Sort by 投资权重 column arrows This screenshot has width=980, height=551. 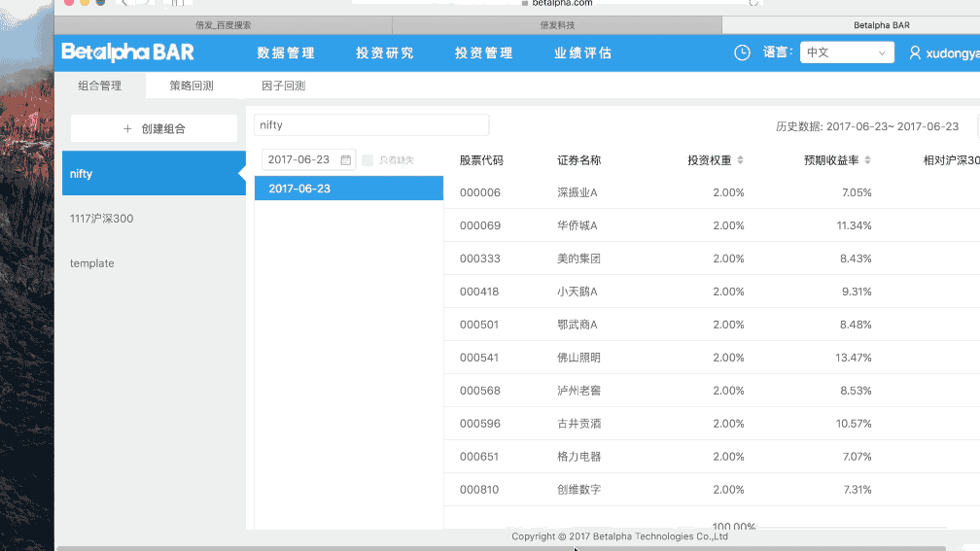(741, 160)
